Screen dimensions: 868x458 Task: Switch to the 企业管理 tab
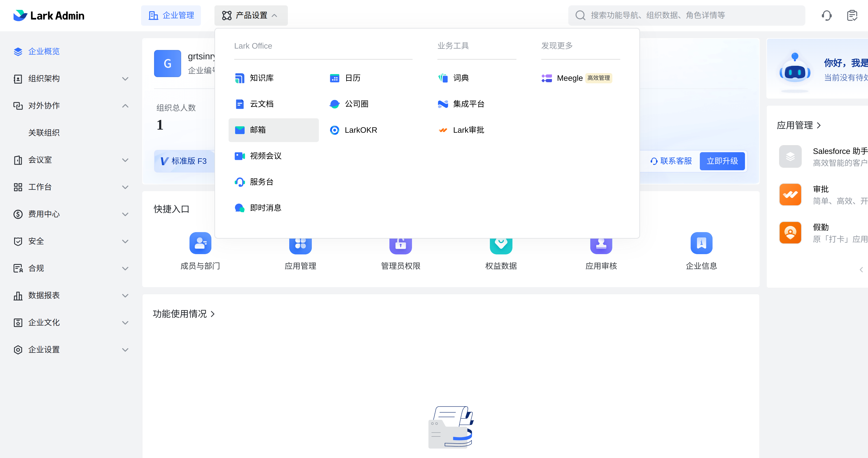[171, 16]
